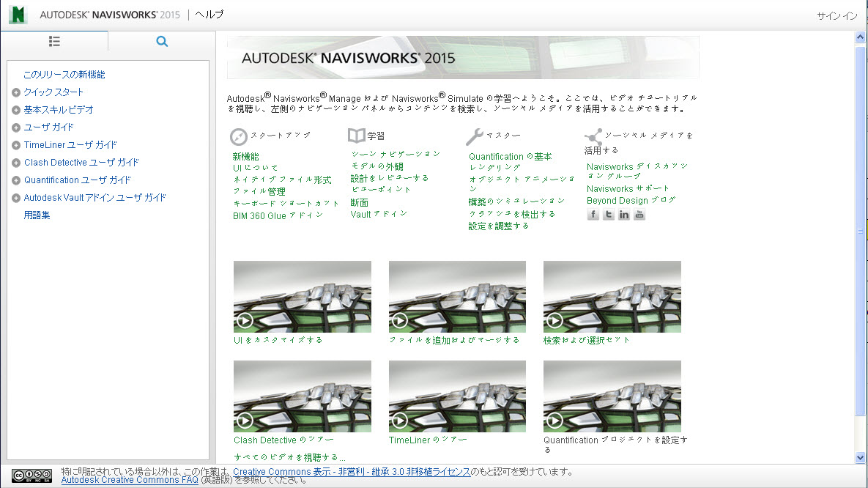The width and height of the screenshot is (868, 488).
Task: Open the 新機能 link under スタートアップ
Action: pyautogui.click(x=246, y=157)
